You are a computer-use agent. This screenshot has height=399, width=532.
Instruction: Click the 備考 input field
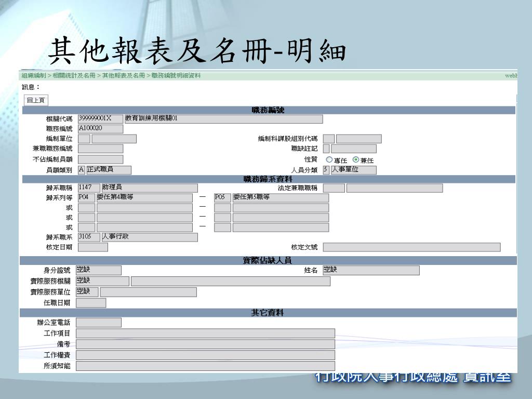pos(205,344)
